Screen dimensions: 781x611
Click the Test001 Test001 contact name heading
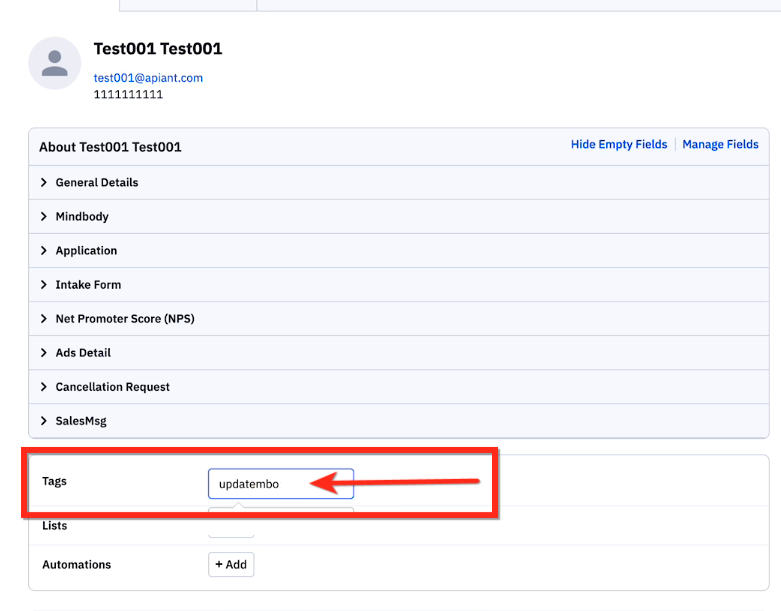[158, 49]
